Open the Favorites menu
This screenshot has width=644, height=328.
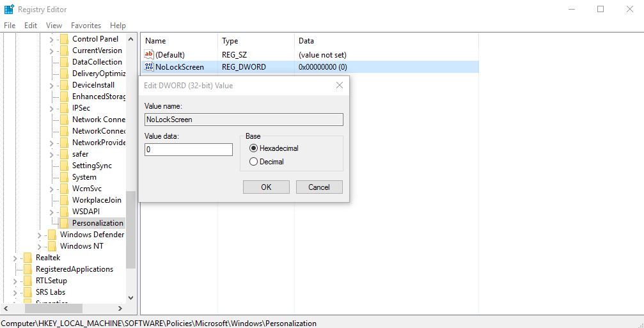(86, 26)
